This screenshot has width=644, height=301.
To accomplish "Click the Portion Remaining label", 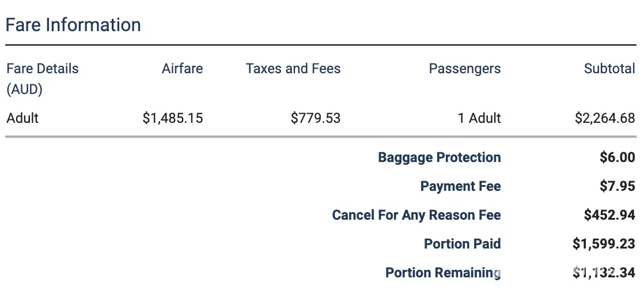I will 442,273.
